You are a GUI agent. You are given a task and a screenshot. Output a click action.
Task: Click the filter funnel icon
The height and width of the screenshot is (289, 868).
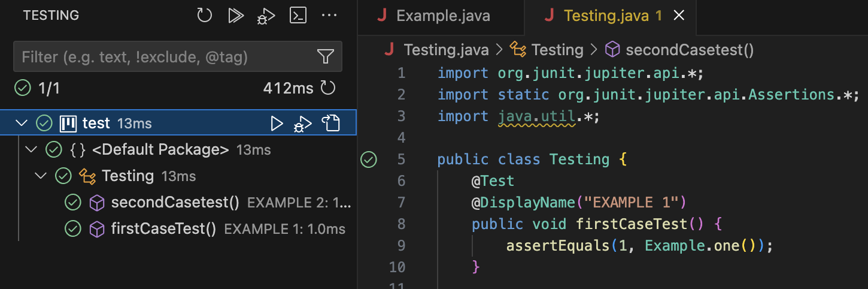(325, 57)
